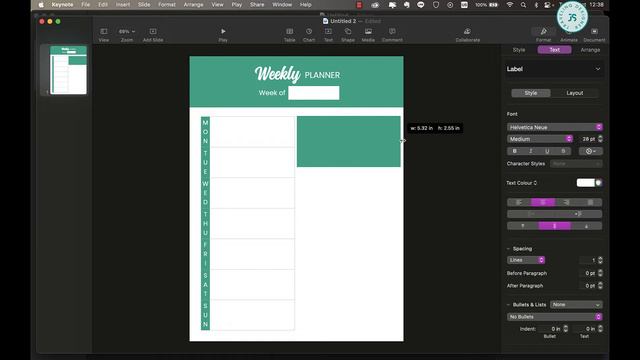Image resolution: width=640 pixels, height=360 pixels.
Task: Open the Arrange menu
Action: coord(193,5)
